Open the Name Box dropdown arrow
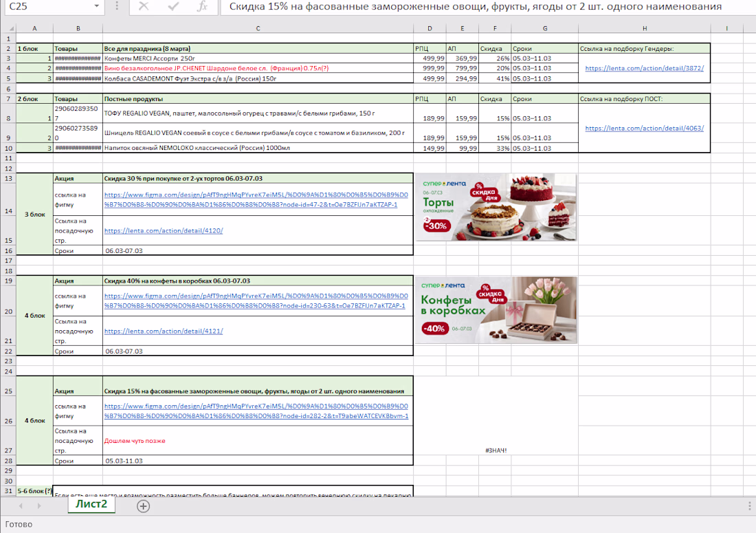756x533 pixels. pyautogui.click(x=96, y=6)
